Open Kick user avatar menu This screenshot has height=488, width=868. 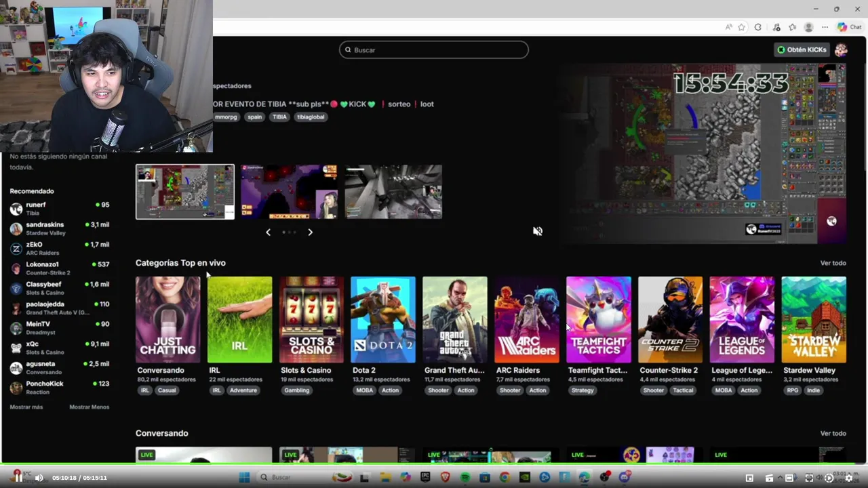[x=842, y=49]
